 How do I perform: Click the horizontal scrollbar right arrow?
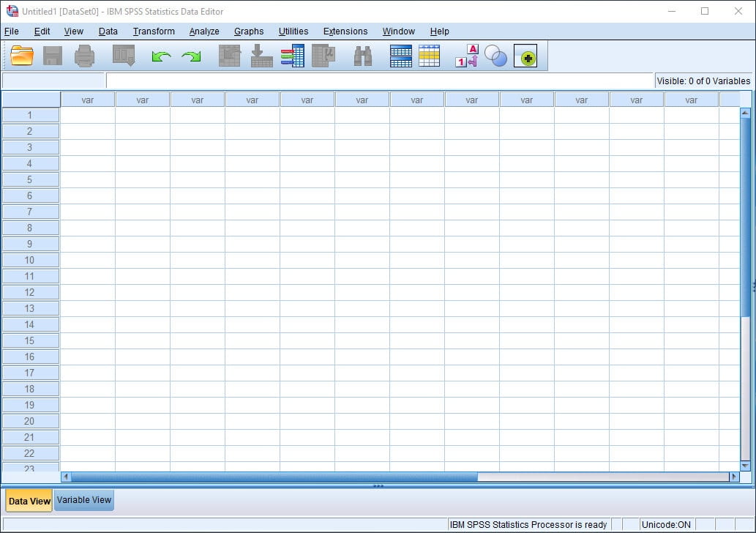(734, 477)
